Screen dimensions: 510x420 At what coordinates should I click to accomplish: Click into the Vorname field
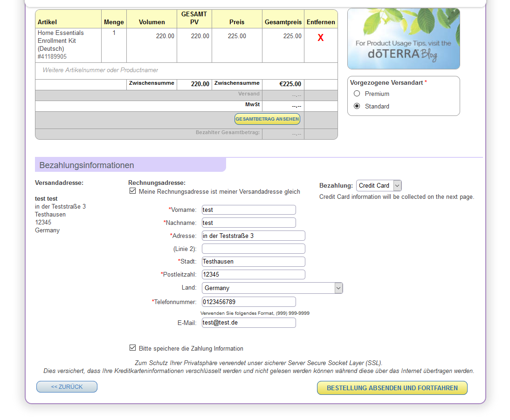point(249,210)
